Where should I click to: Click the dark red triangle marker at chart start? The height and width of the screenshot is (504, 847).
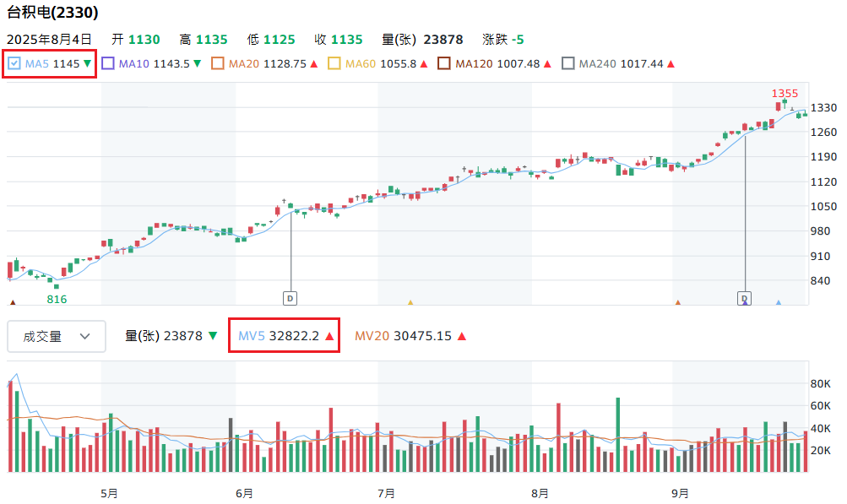pyautogui.click(x=13, y=302)
